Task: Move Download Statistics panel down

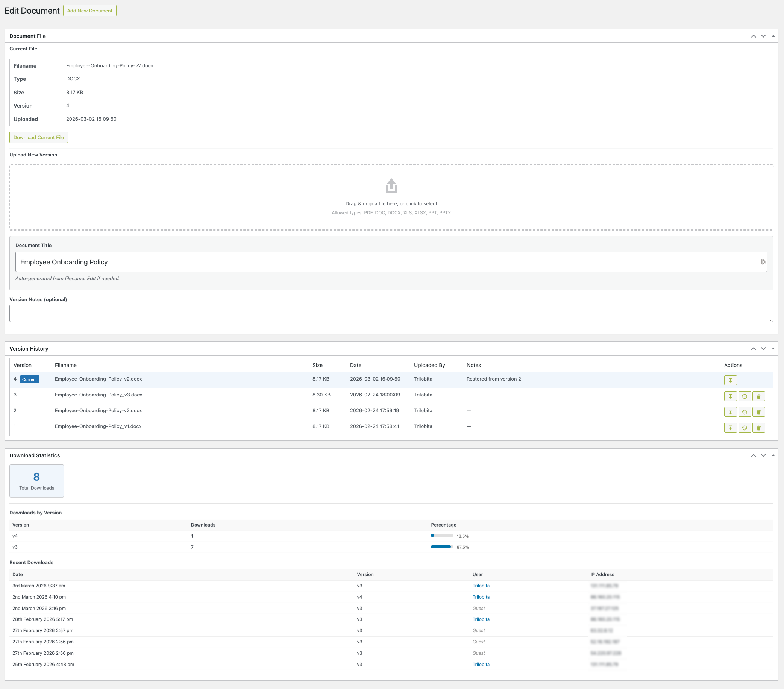Action: (763, 455)
